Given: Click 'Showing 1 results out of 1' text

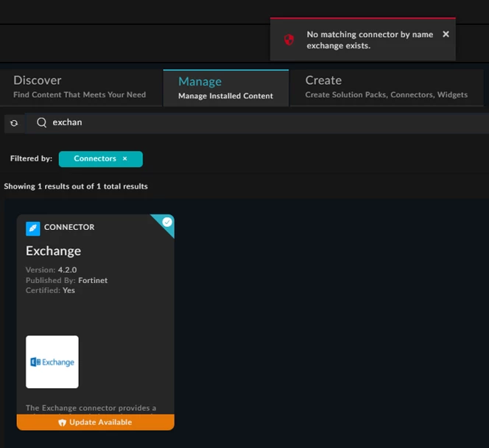Looking at the screenshot, I should tap(76, 186).
